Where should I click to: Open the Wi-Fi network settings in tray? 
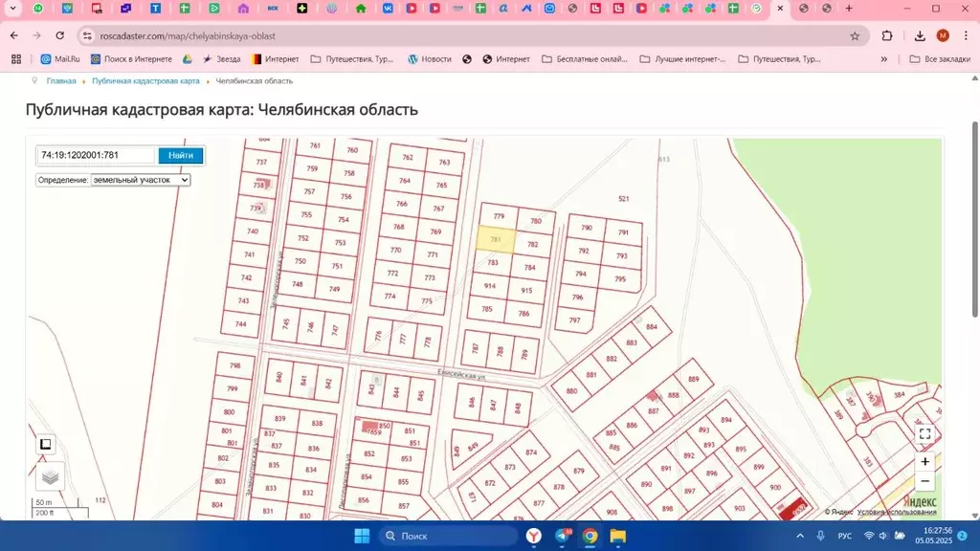869,536
